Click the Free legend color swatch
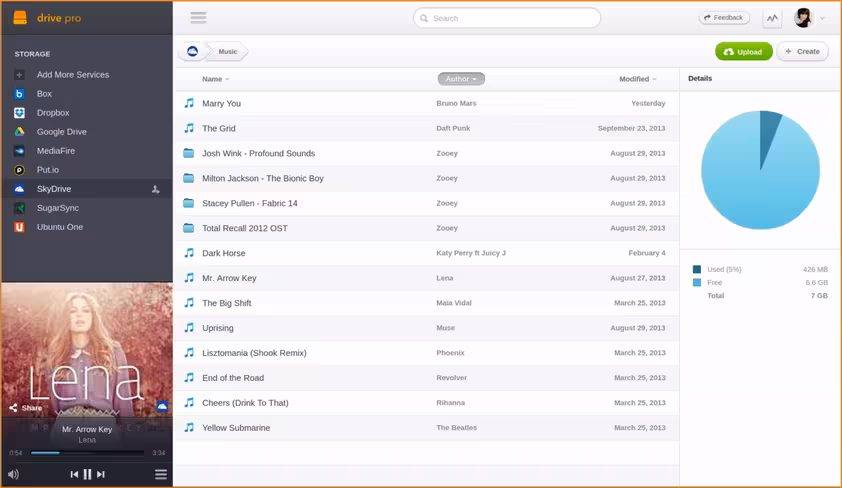842x488 pixels. pyautogui.click(x=697, y=282)
